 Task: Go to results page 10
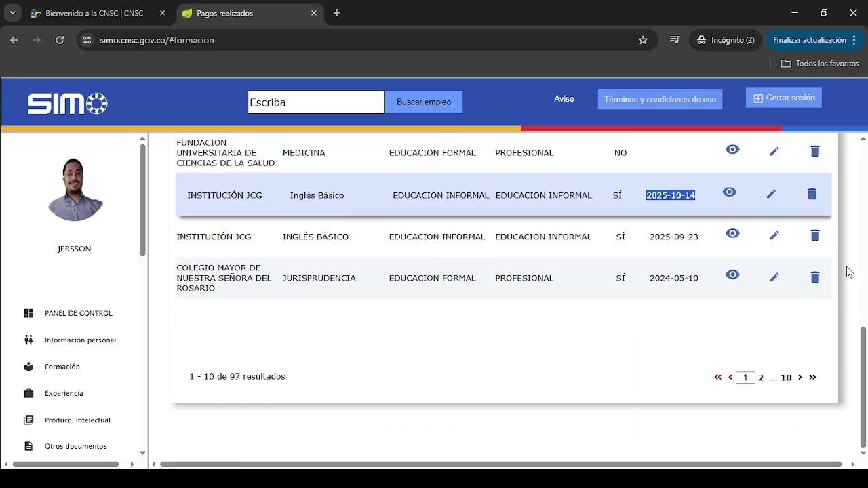pyautogui.click(x=786, y=378)
